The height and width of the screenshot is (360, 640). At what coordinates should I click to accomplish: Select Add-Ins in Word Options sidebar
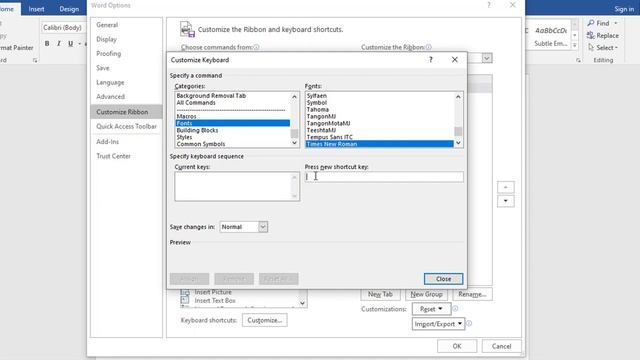pyautogui.click(x=108, y=142)
